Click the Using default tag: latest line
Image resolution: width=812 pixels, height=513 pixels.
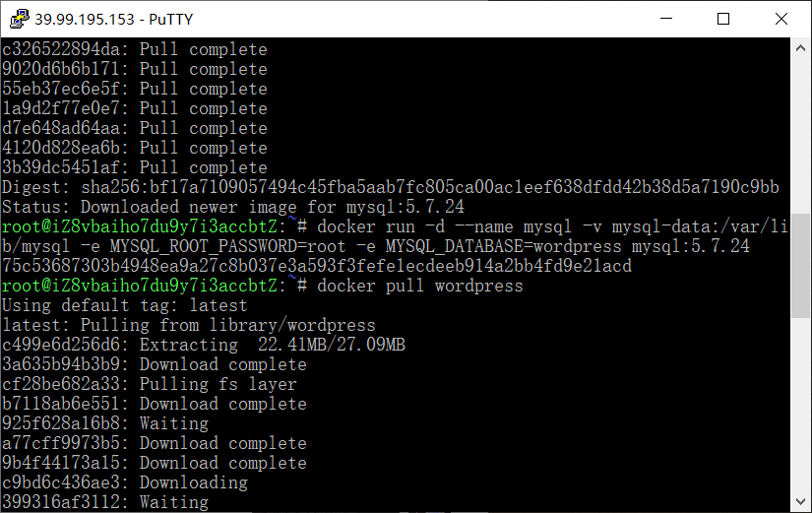pos(125,305)
